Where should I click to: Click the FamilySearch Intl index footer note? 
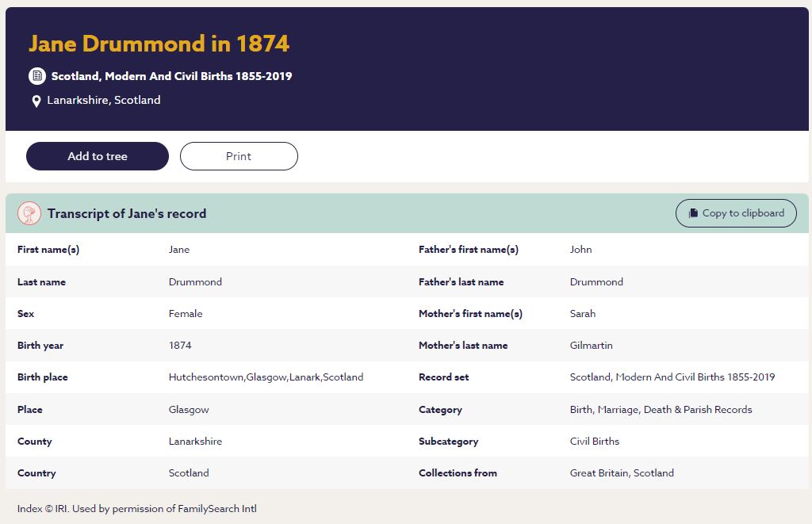[x=137, y=509]
